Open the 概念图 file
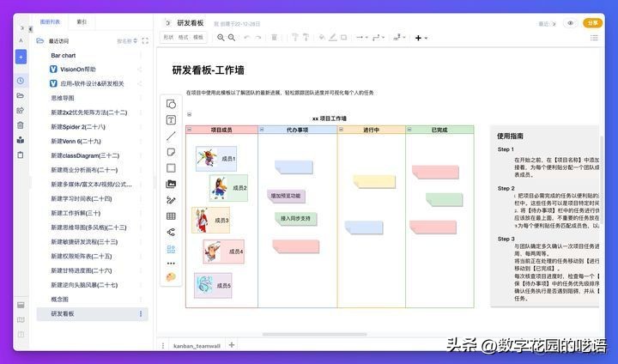618x364 pixels. (59, 300)
